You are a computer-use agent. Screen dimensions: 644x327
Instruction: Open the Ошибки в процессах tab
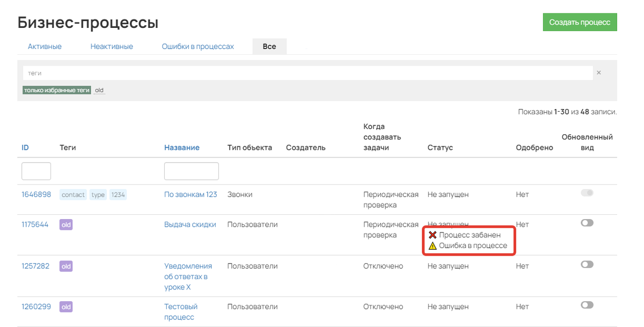[197, 47]
